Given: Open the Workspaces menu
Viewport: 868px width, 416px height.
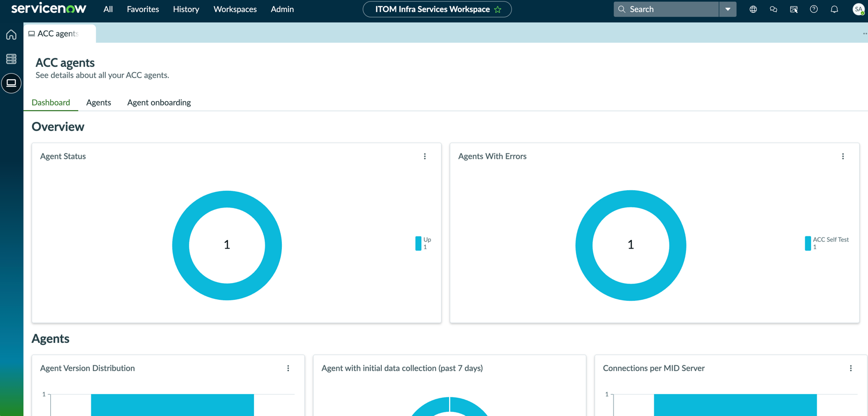Looking at the screenshot, I should 235,9.
